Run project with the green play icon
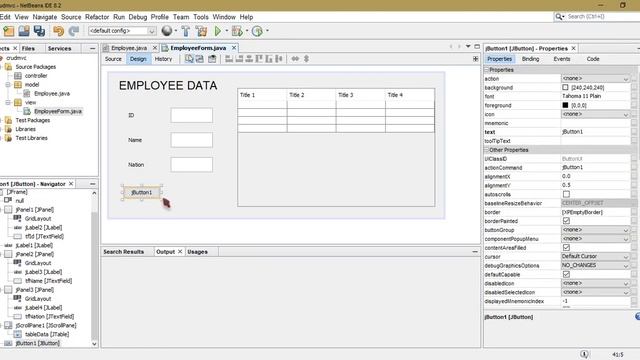The image size is (640, 360). tap(218, 31)
